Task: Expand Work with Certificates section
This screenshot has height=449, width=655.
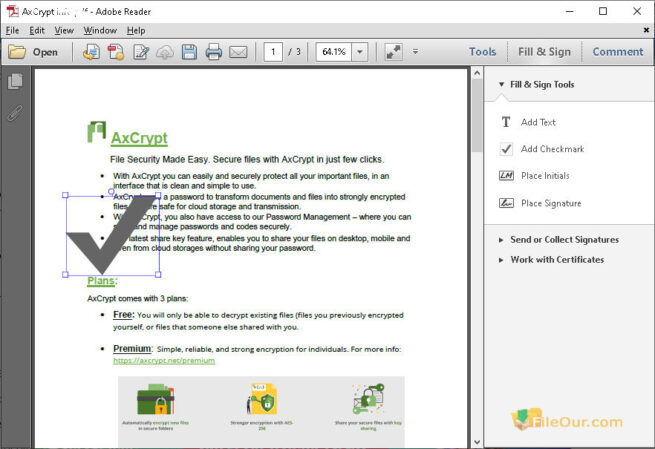Action: click(x=501, y=260)
